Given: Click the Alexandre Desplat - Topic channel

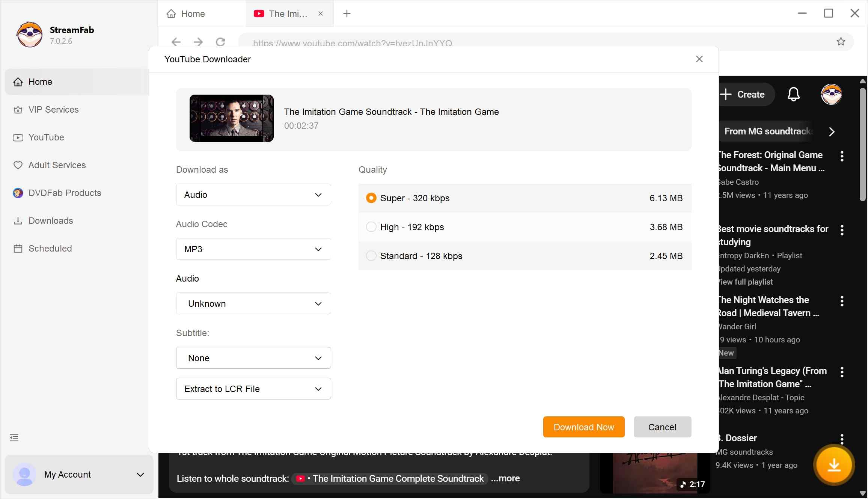Looking at the screenshot, I should (762, 398).
